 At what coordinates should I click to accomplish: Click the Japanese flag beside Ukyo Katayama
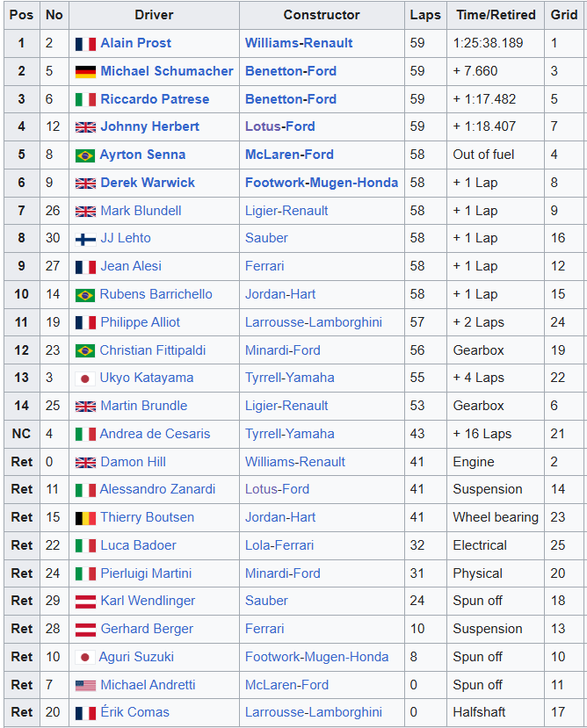(x=85, y=378)
